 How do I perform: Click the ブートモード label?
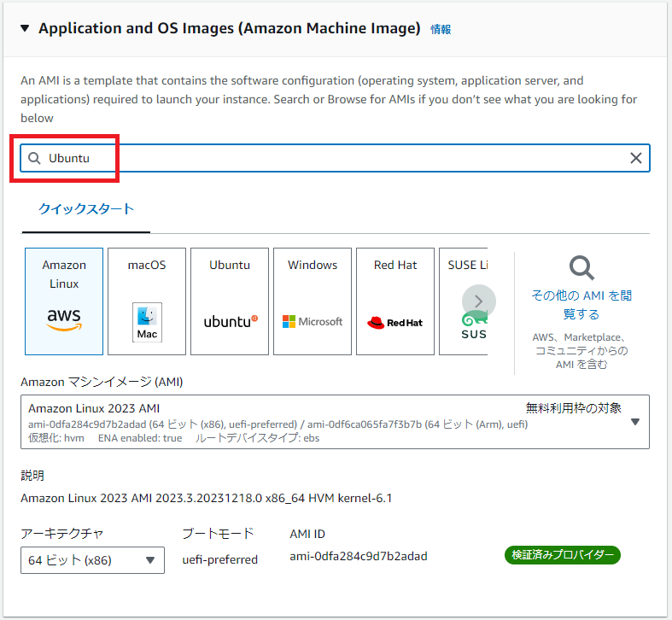[x=218, y=534]
